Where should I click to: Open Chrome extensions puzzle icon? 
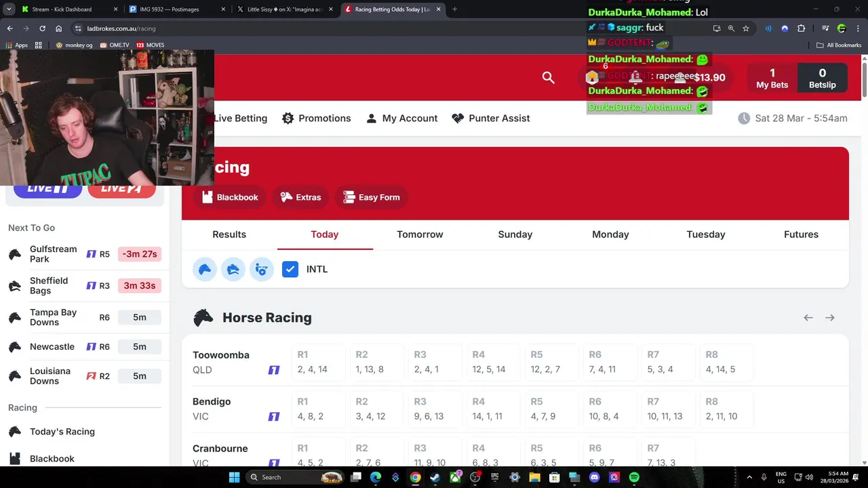pyautogui.click(x=802, y=28)
